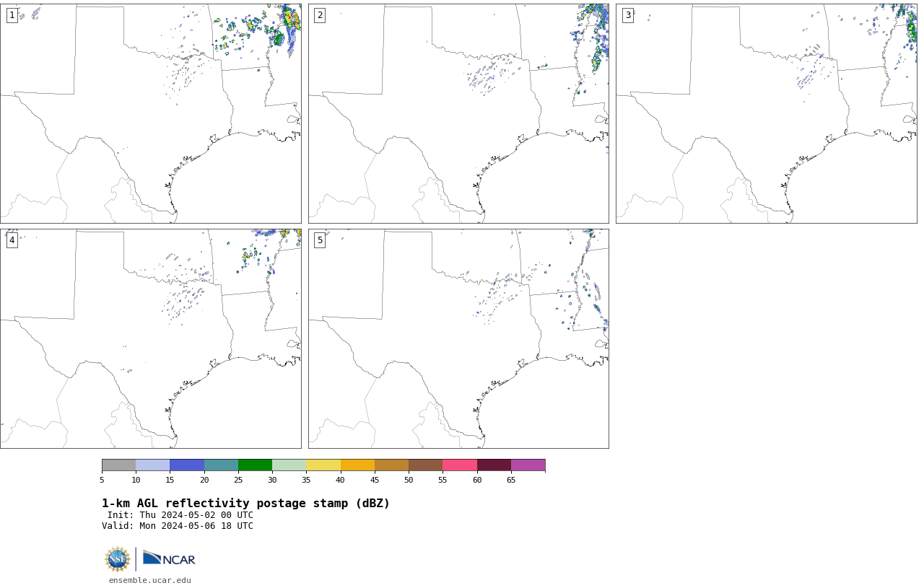Select the purple 65+ dBZ swatch
924x588 pixels.
528,465
